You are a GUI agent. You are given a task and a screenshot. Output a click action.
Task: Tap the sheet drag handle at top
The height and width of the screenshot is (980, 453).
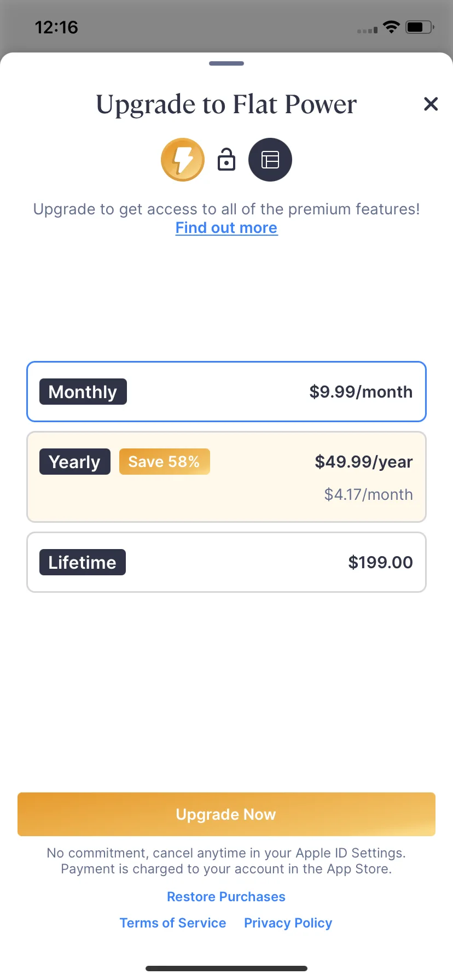226,63
